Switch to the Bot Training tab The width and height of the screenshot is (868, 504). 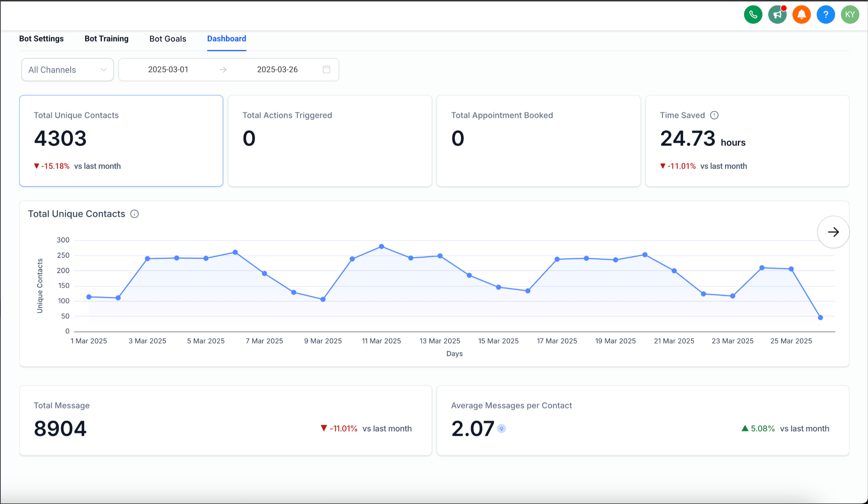tap(107, 38)
